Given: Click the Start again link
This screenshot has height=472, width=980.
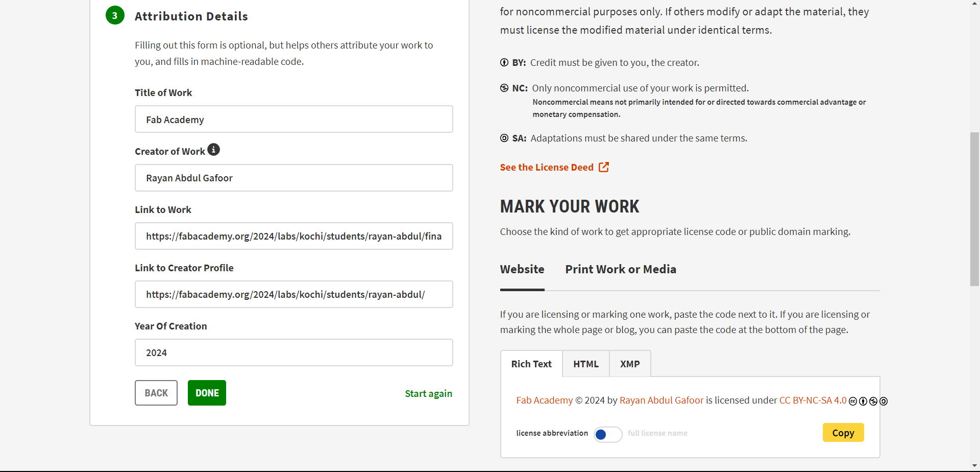Looking at the screenshot, I should (428, 393).
